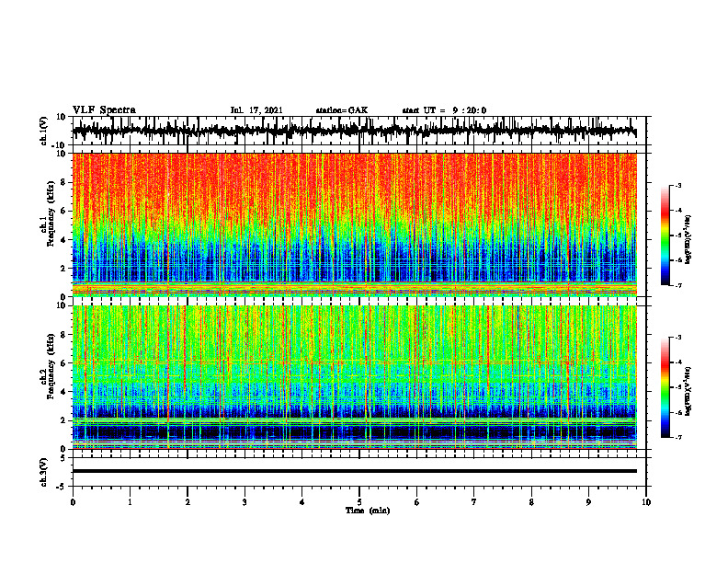Select the "start UT = 9:20:0" text
Screen dimensions: 728x563
(444, 110)
